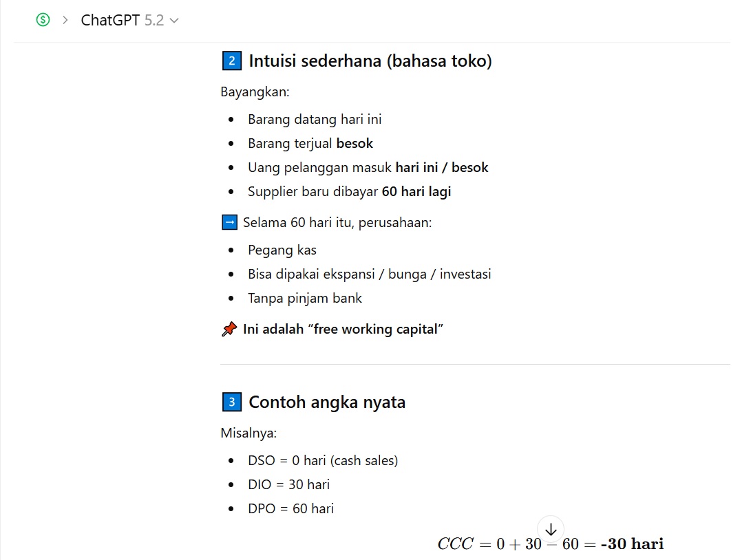Click the breadcrumb chevron beside ChatGPT
This screenshot has height=560, width=751.
[65, 20]
